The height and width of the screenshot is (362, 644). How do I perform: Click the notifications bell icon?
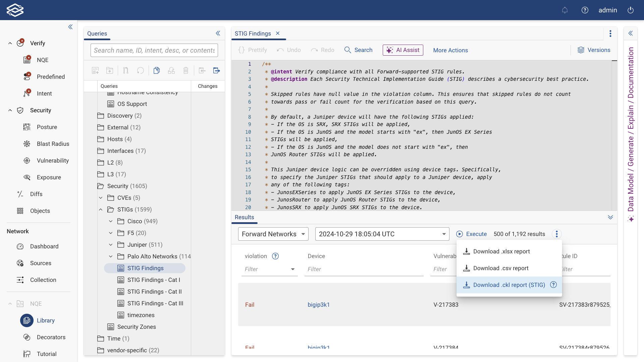coord(565,10)
